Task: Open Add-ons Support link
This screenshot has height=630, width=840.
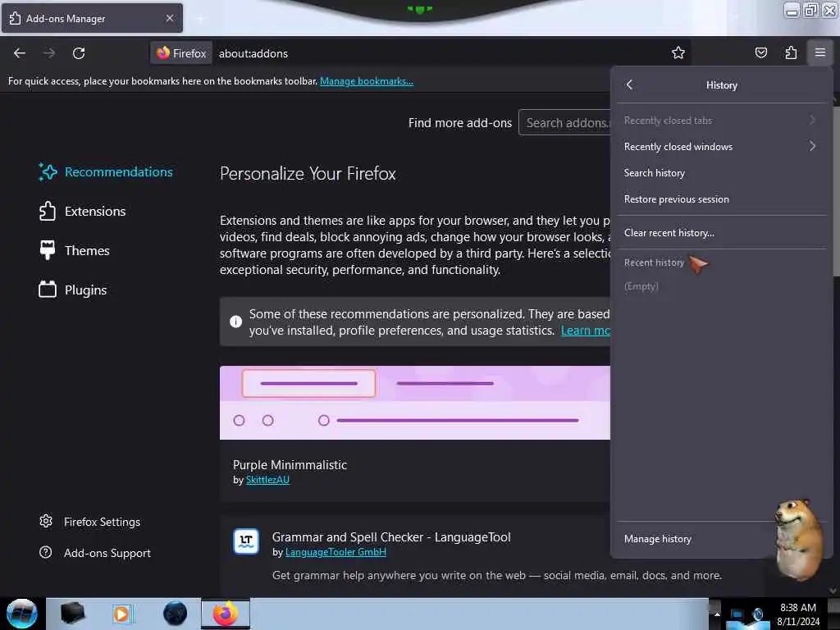Action: coord(95,553)
